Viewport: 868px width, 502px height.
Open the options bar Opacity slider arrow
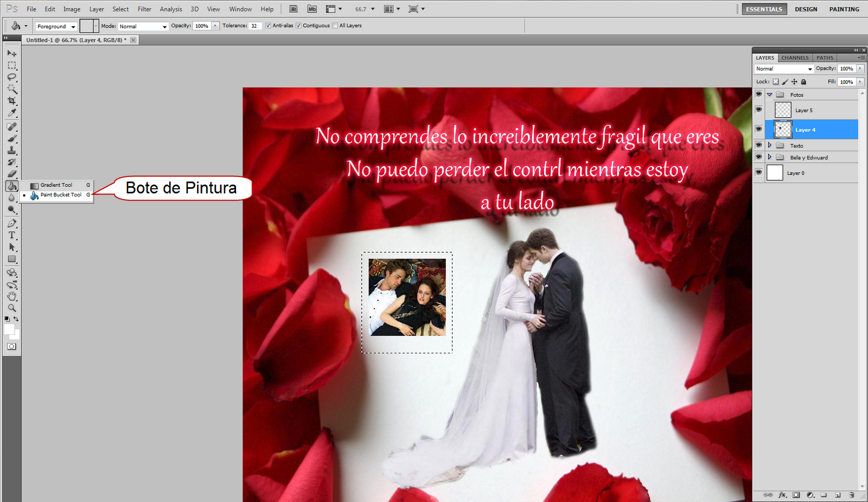215,26
